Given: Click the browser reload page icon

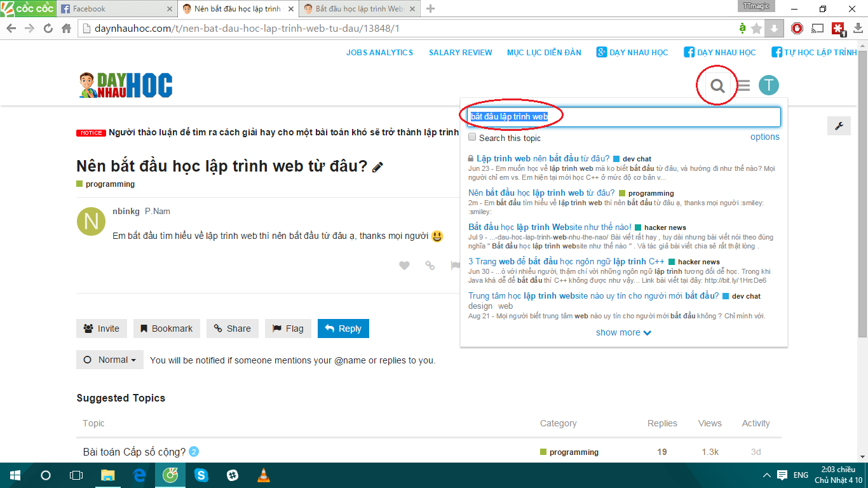Looking at the screenshot, I should pyautogui.click(x=48, y=29).
